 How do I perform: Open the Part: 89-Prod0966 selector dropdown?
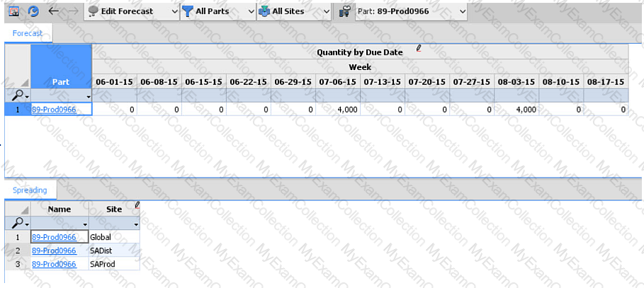pyautogui.click(x=463, y=12)
